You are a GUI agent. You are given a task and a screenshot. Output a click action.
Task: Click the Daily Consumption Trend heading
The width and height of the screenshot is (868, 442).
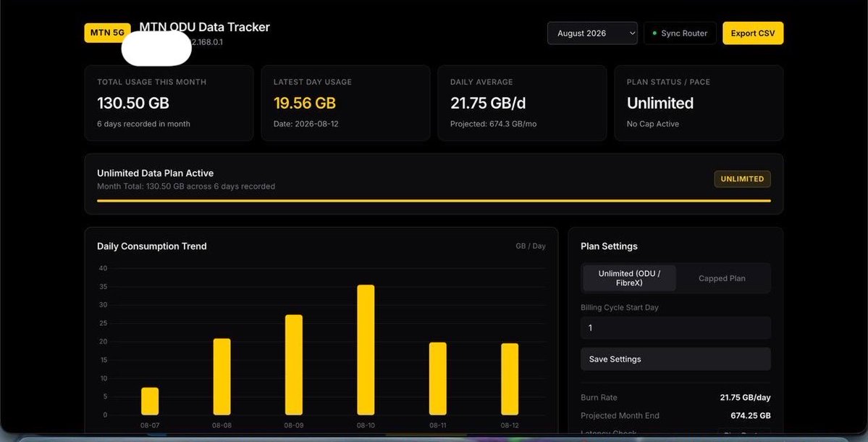pyautogui.click(x=152, y=246)
